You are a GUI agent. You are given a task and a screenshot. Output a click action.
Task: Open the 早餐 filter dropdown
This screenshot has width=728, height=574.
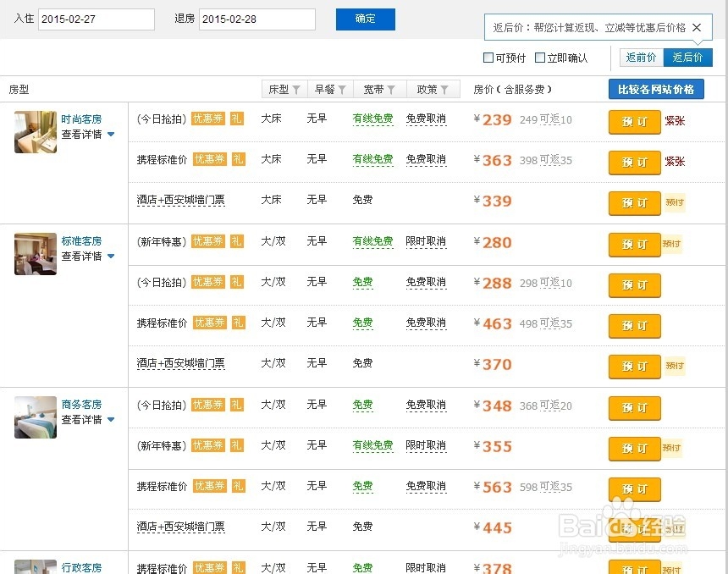(330, 89)
